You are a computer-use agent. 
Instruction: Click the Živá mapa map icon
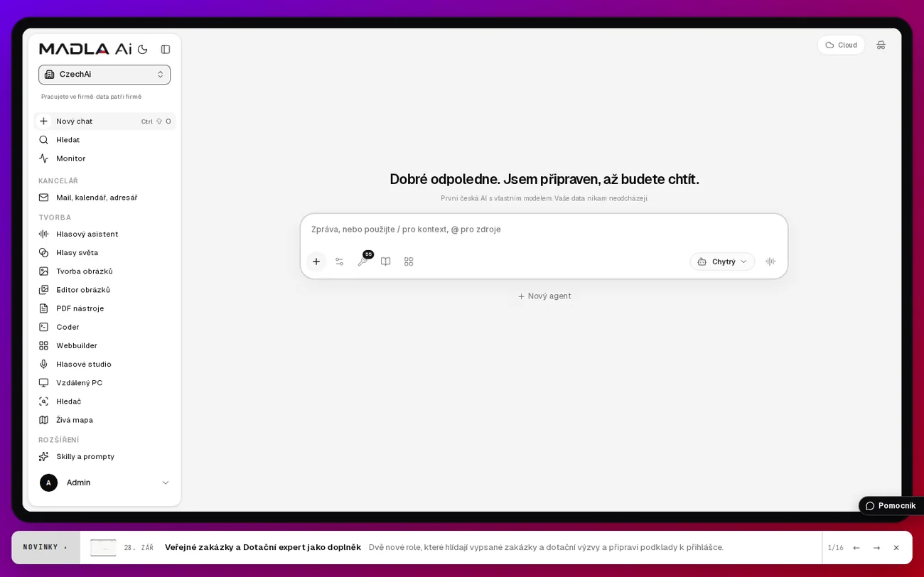44,420
